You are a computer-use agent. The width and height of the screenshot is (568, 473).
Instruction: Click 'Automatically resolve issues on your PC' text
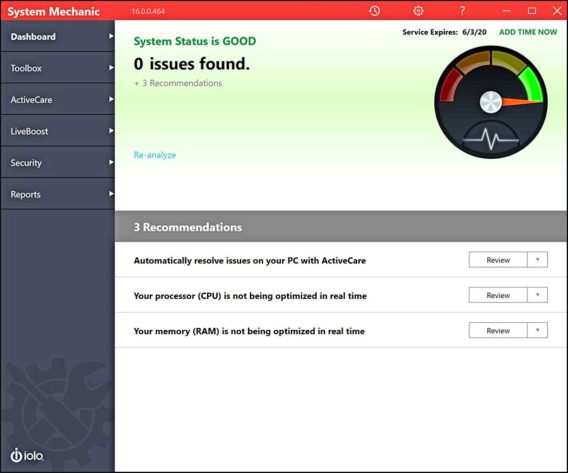coord(250,260)
